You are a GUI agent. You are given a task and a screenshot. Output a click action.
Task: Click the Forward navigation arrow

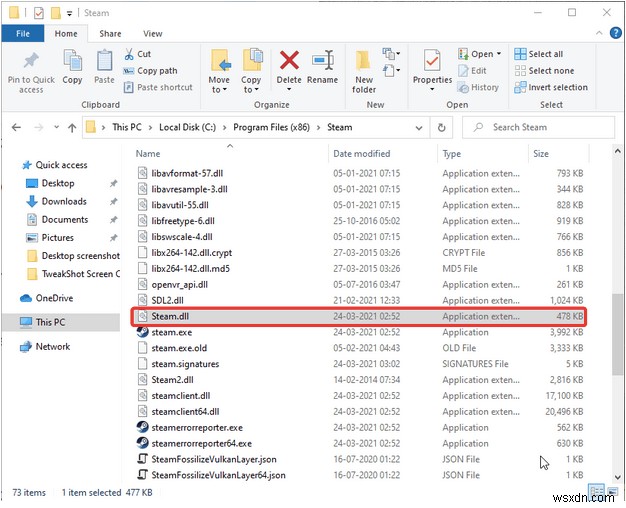click(x=39, y=127)
